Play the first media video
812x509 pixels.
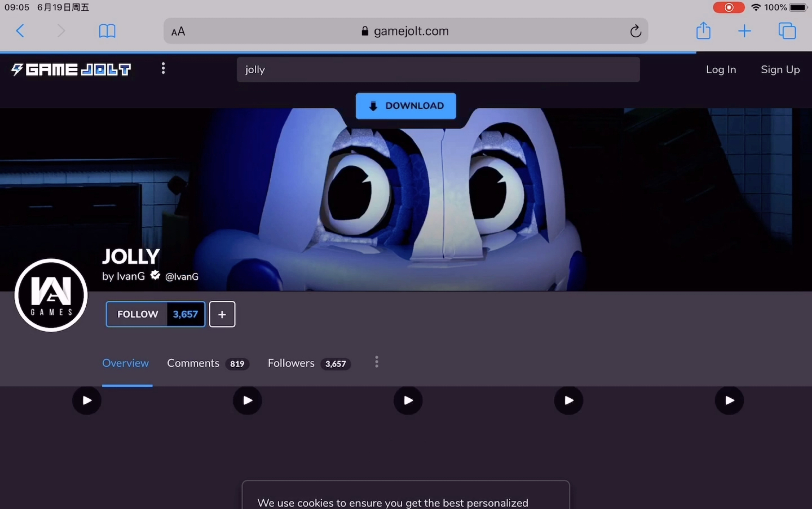click(87, 400)
